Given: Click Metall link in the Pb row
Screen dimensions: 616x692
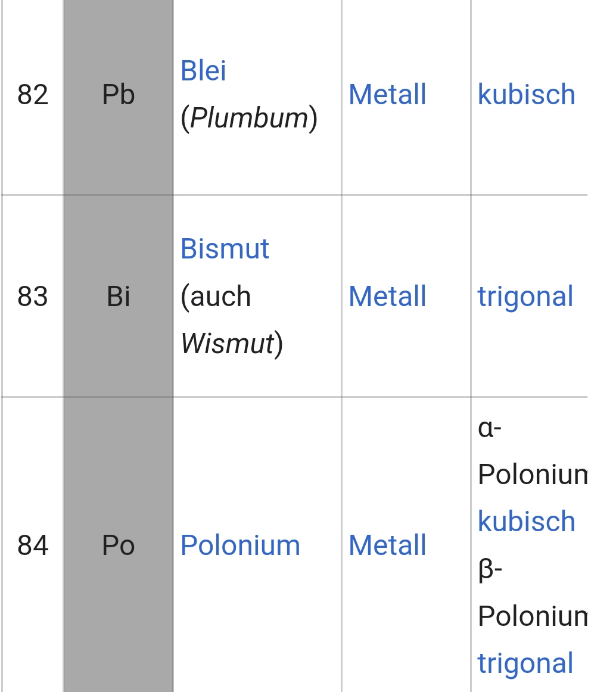Looking at the screenshot, I should tap(387, 95).
